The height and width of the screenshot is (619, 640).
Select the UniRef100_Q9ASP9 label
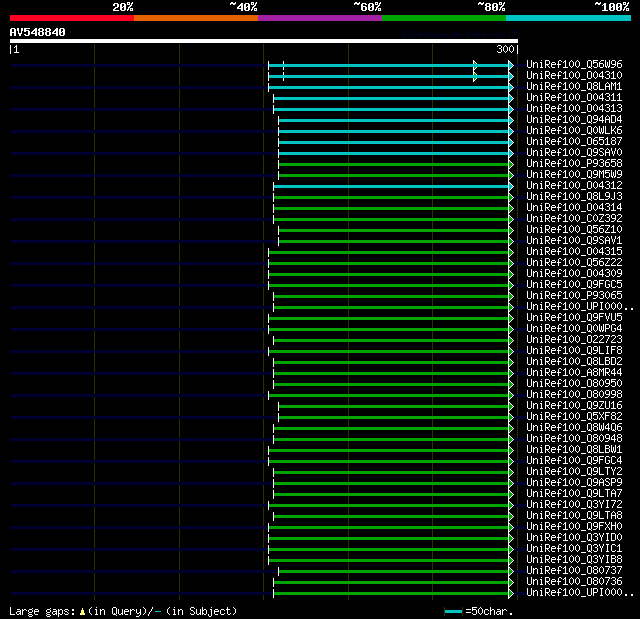(x=574, y=483)
